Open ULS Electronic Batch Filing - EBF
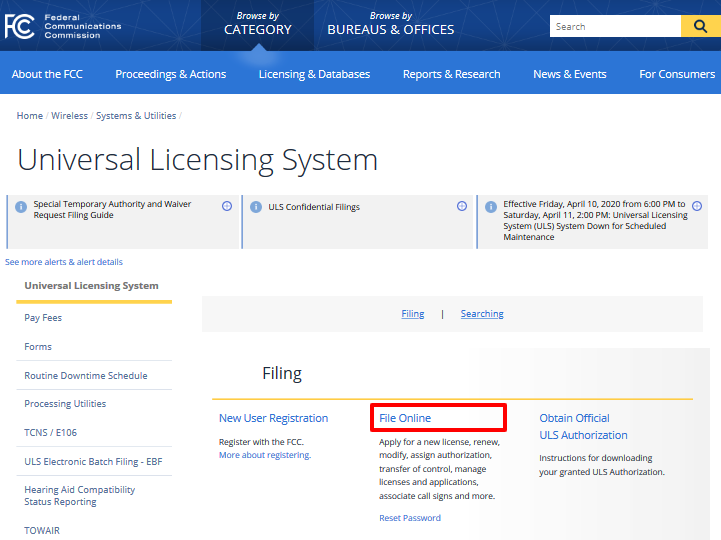Image resolution: width=721 pixels, height=540 pixels. click(x=93, y=462)
